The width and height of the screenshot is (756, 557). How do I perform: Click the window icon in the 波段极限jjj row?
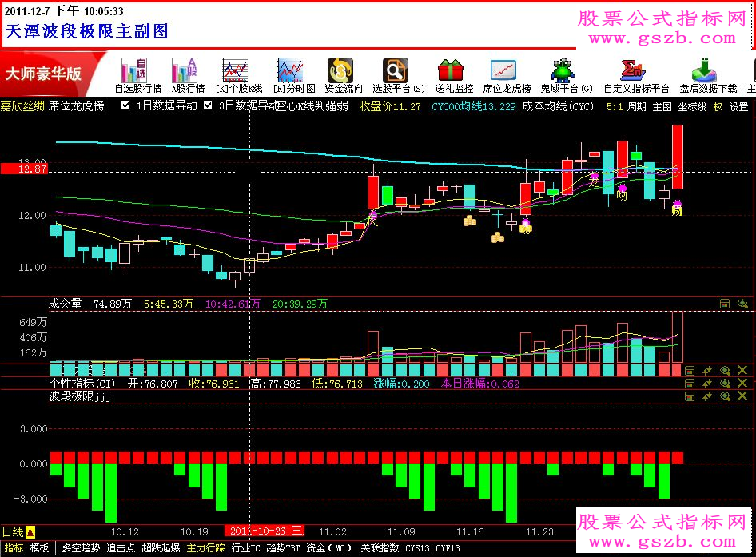[x=690, y=396]
